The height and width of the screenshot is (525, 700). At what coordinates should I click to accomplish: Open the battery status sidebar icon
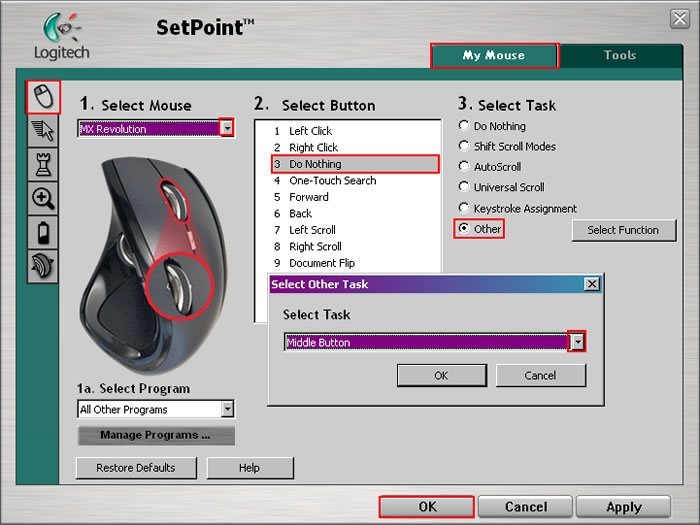tap(43, 232)
